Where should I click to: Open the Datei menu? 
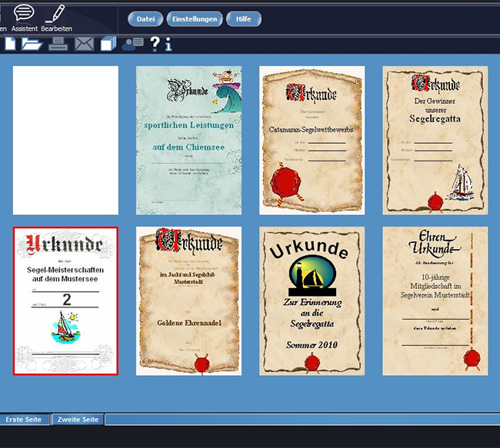(x=145, y=19)
